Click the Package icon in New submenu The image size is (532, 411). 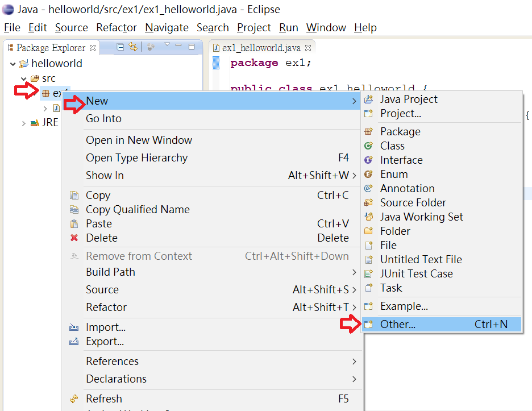click(x=368, y=131)
